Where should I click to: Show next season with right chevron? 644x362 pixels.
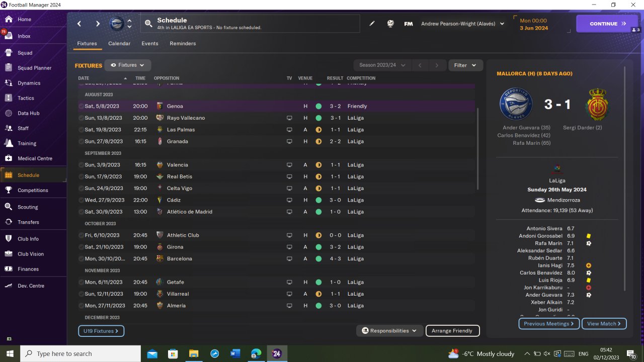pos(437,65)
